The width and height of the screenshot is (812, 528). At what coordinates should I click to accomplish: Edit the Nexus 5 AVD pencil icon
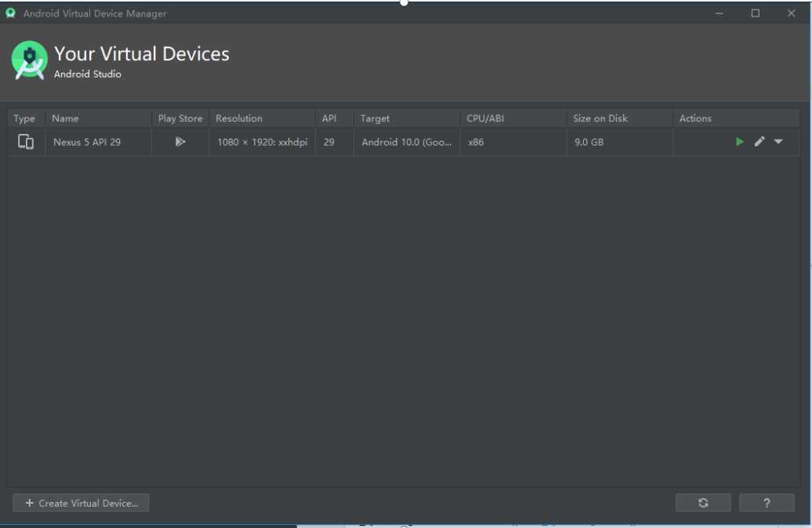pyautogui.click(x=759, y=142)
